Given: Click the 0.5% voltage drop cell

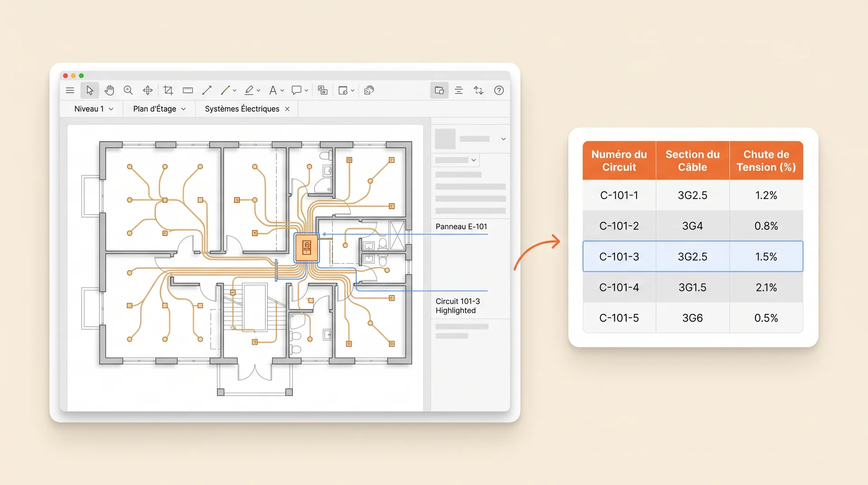Looking at the screenshot, I should (x=766, y=319).
